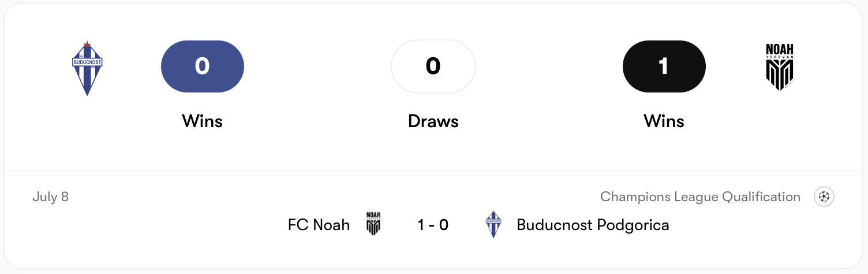Open Champions League Qualification competition link
The height and width of the screenshot is (274, 868).
click(700, 197)
